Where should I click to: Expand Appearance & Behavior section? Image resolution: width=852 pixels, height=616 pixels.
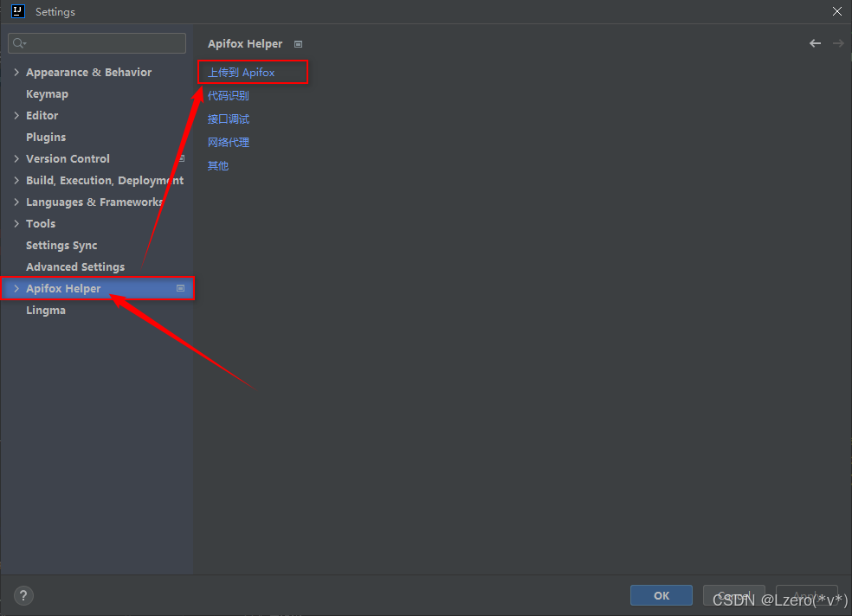tap(16, 72)
